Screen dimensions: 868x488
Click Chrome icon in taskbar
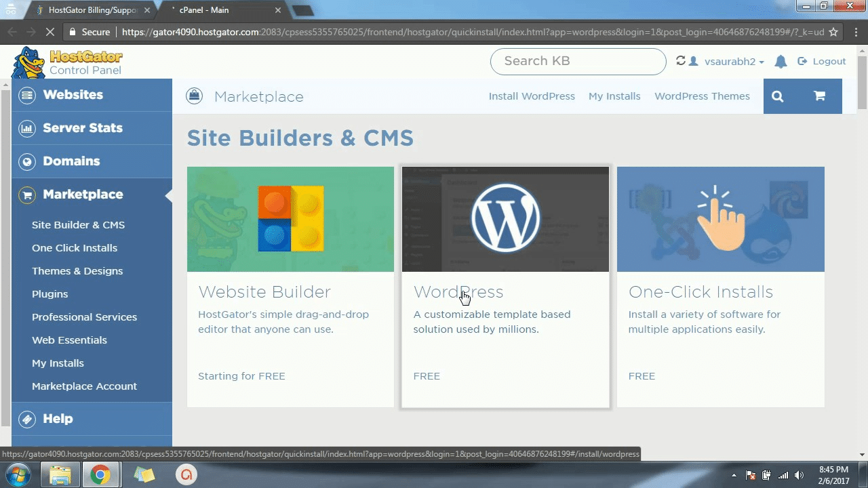coord(100,475)
